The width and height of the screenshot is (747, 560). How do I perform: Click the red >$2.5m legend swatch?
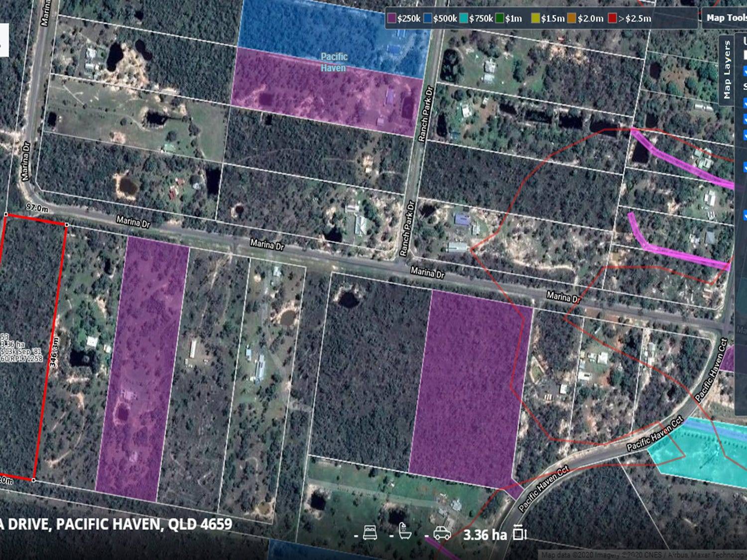coord(613,18)
